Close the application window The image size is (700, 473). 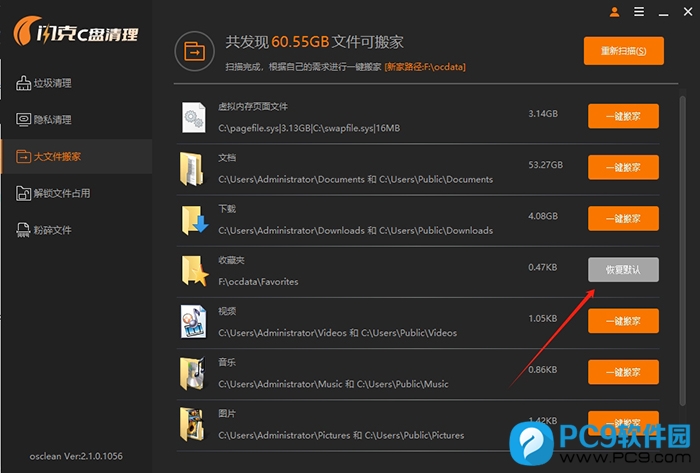coord(688,12)
